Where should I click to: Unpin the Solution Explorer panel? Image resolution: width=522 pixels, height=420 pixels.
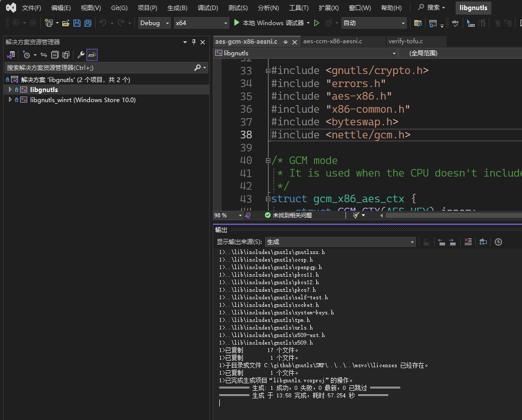[195, 42]
